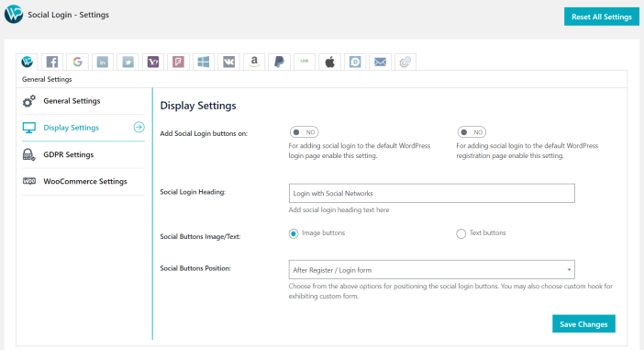Open the WP general settings icon tab

[x=28, y=62]
